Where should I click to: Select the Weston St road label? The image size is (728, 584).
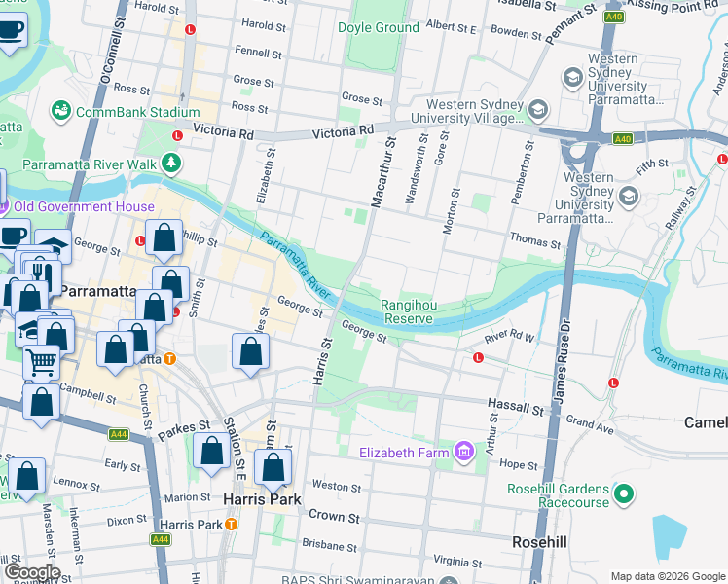337,486
